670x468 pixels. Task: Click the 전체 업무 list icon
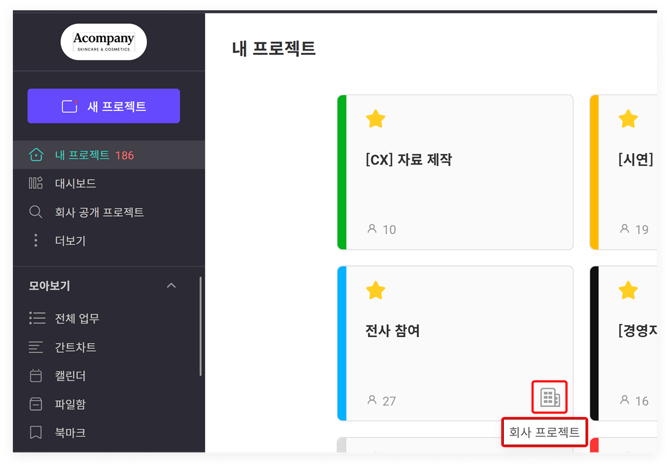[x=37, y=318]
